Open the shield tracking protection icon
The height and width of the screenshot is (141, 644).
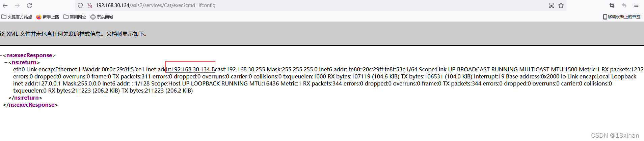(80, 5)
